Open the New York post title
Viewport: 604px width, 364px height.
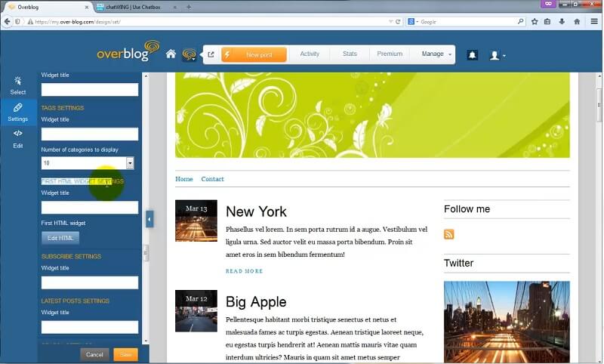coord(256,211)
